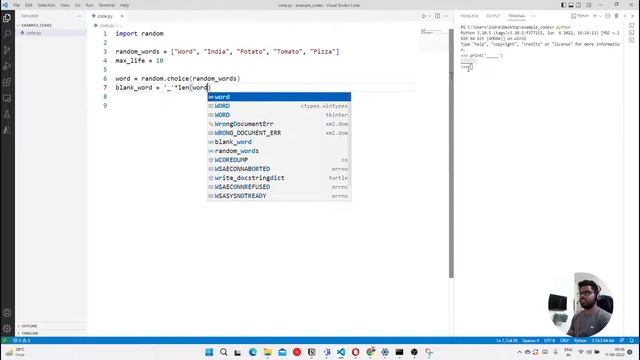Open editor More Actions ellipsis
The height and width of the screenshot is (360, 640).
pos(446,16)
